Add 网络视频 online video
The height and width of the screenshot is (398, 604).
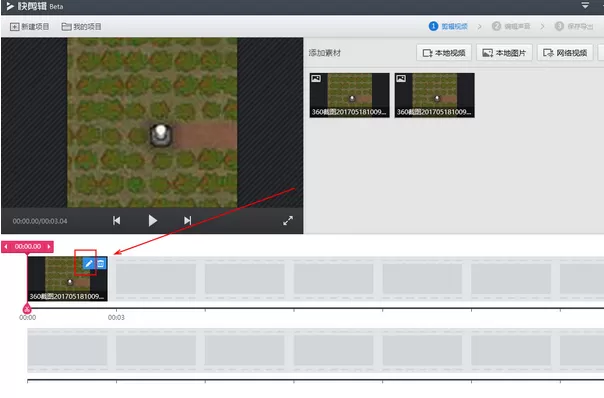click(565, 53)
